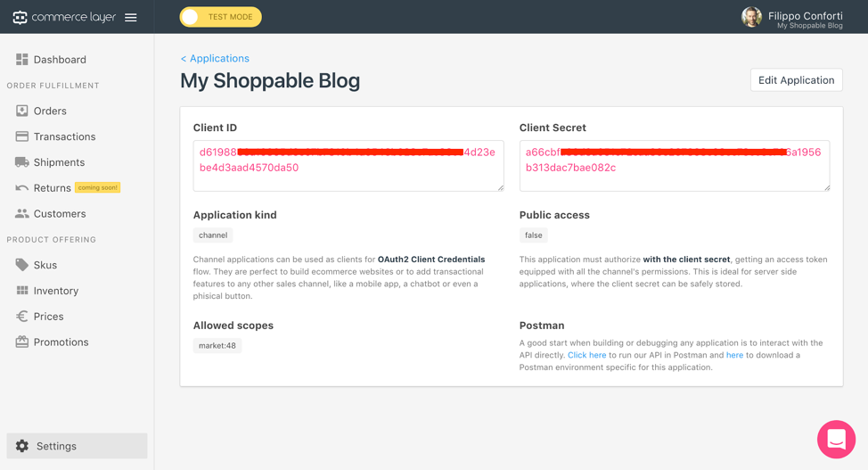This screenshot has height=470, width=868.
Task: Click the Orders inbox icon
Action: tap(22, 111)
